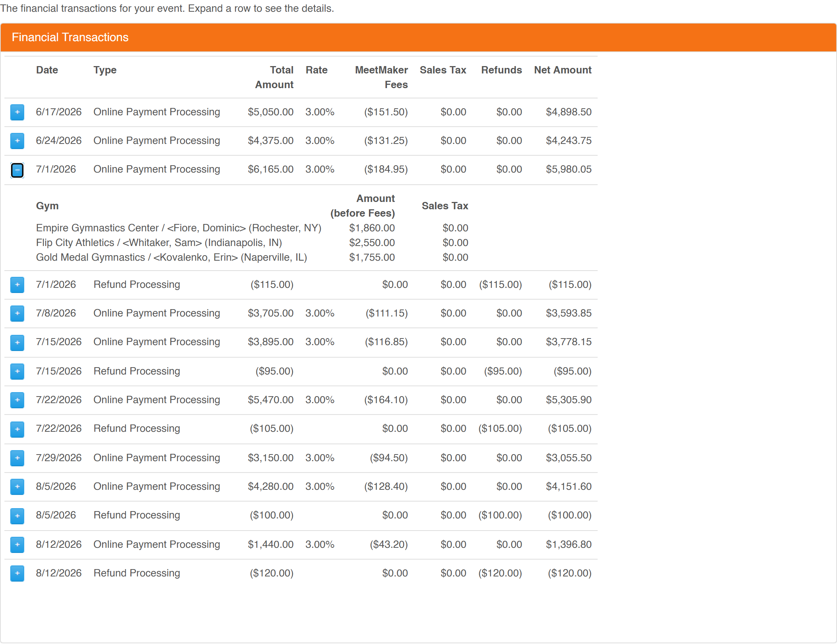837x644 pixels.
Task: Click the Financial Transactions panel header
Action: [418, 37]
